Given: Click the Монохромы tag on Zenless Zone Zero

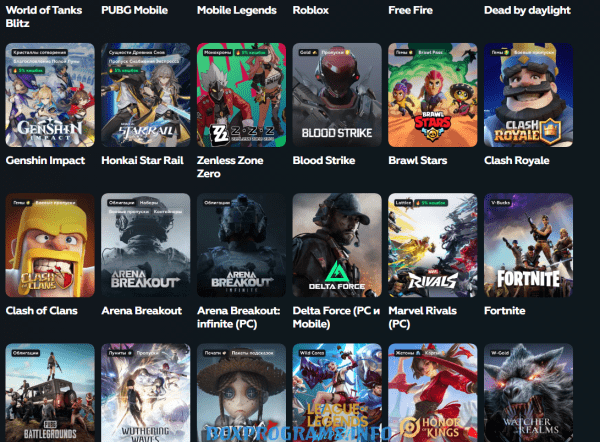Looking at the screenshot, I should (217, 52).
